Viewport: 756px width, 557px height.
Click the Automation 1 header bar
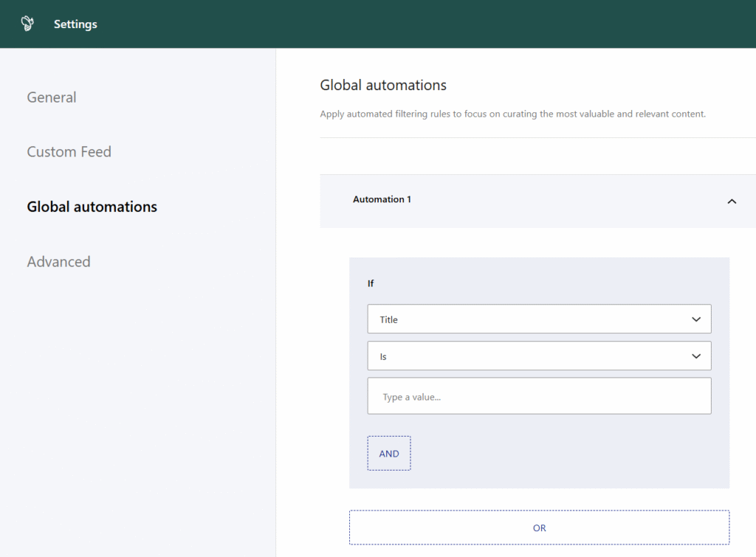point(537,201)
